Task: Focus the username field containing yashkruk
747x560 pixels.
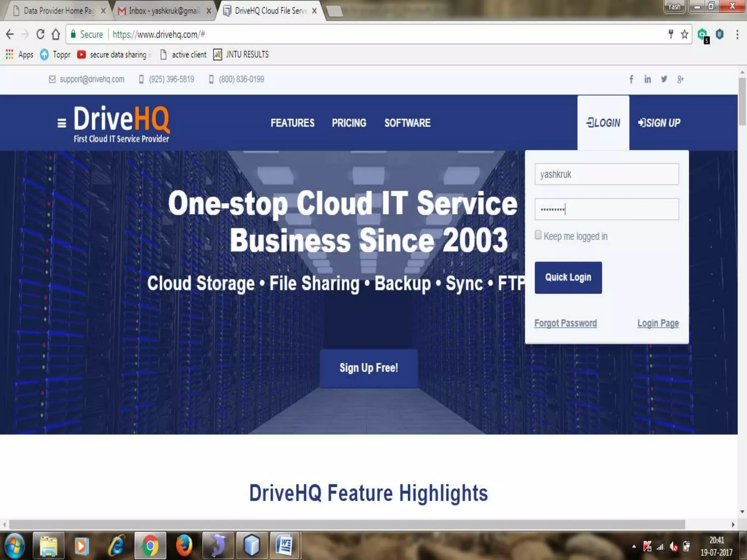Action: (606, 174)
